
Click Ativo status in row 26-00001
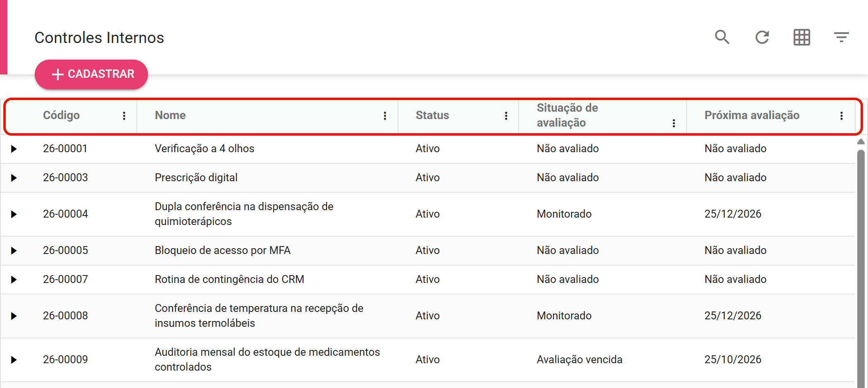(x=427, y=148)
